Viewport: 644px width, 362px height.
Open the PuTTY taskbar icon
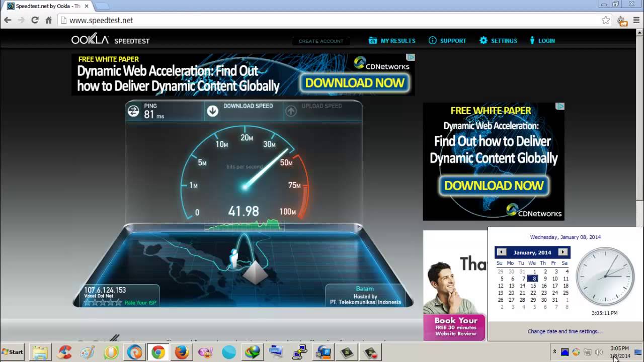299,352
